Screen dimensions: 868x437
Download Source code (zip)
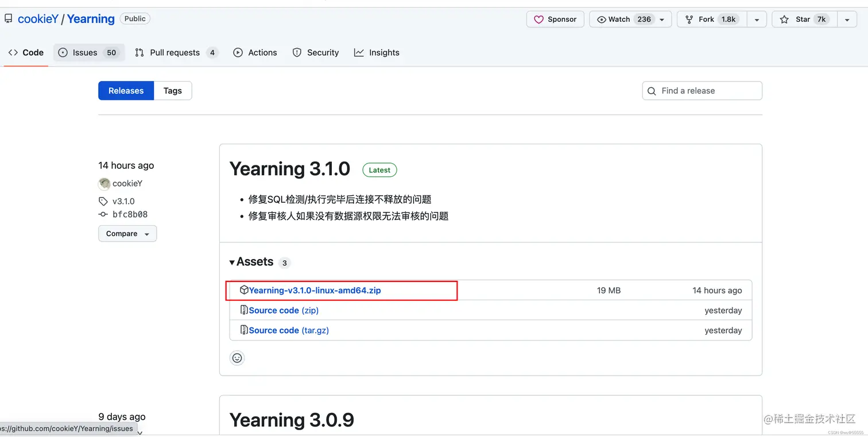pos(284,311)
